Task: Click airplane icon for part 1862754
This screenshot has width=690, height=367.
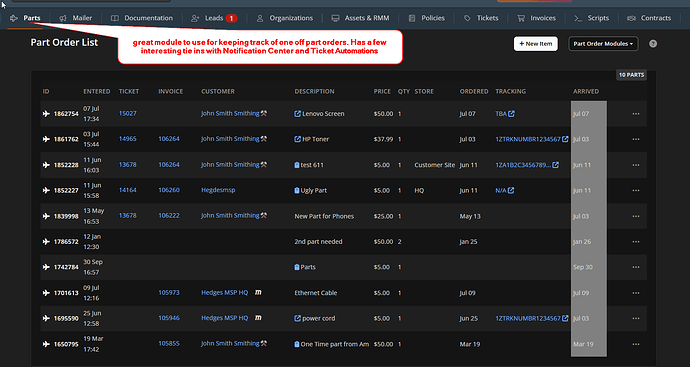Action: tap(46, 114)
